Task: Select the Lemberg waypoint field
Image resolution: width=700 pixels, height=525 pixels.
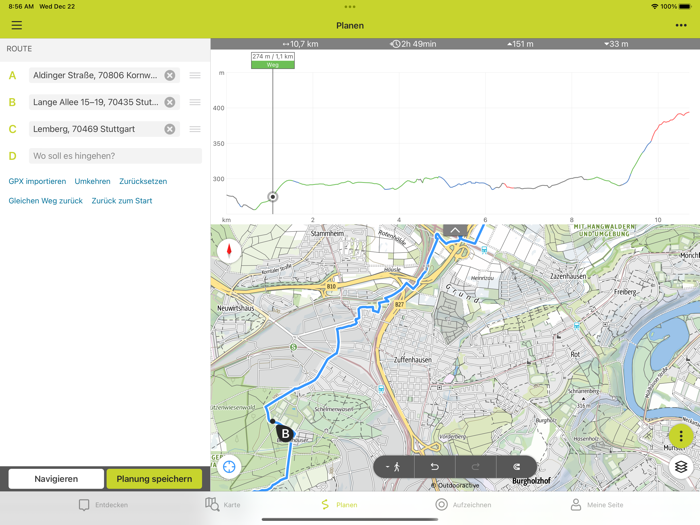Action: pyautogui.click(x=104, y=129)
